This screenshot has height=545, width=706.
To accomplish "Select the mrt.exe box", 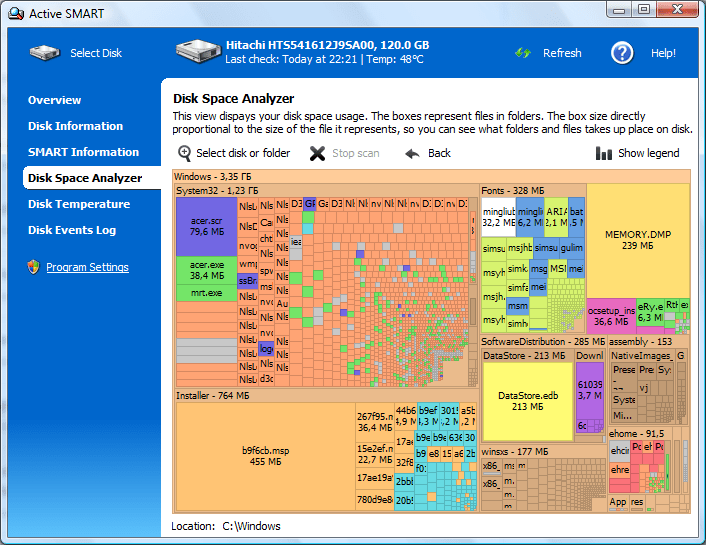I will pos(207,293).
